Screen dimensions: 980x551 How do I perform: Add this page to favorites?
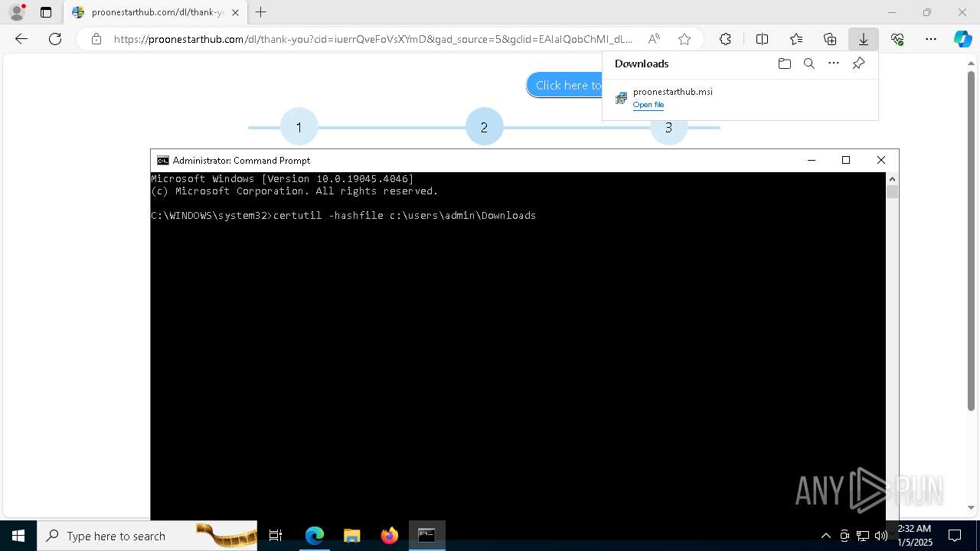(x=684, y=39)
